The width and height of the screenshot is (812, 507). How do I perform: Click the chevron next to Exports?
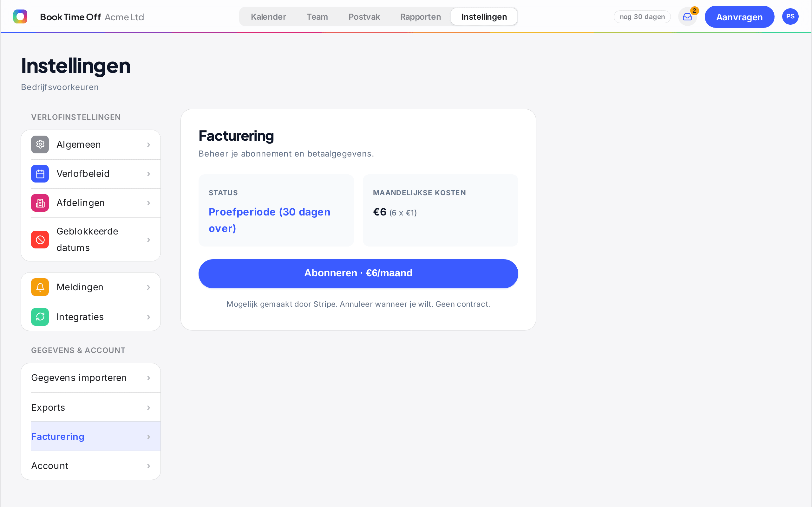pyautogui.click(x=148, y=408)
